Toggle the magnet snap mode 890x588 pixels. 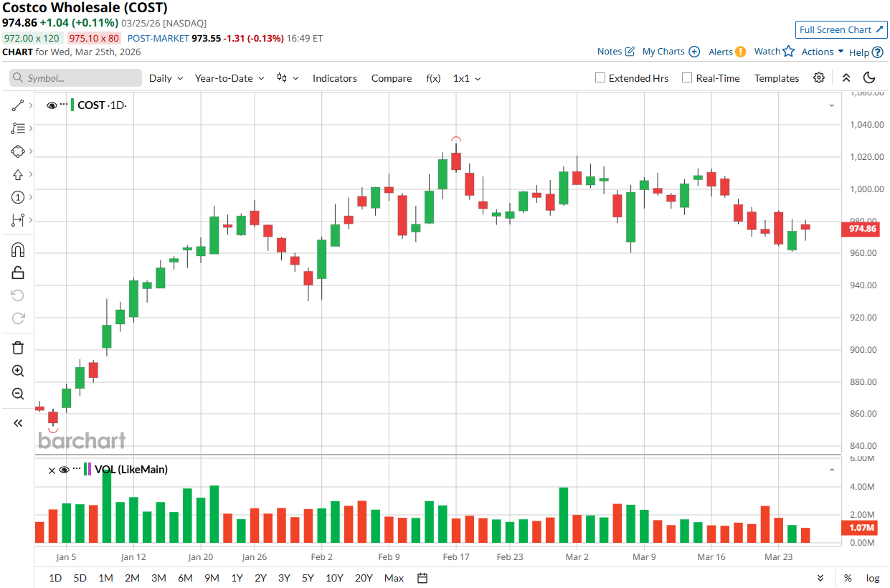[18, 250]
